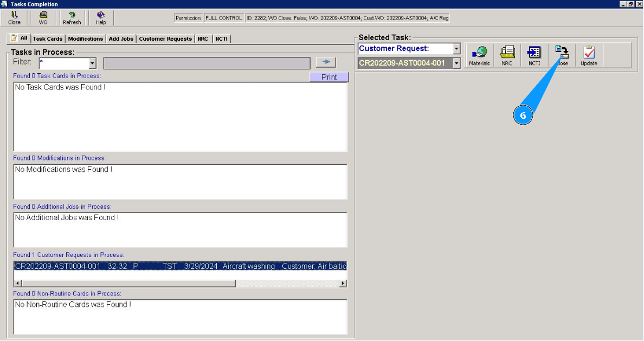
Task: Open the Help toolbar icon
Action: tap(101, 18)
